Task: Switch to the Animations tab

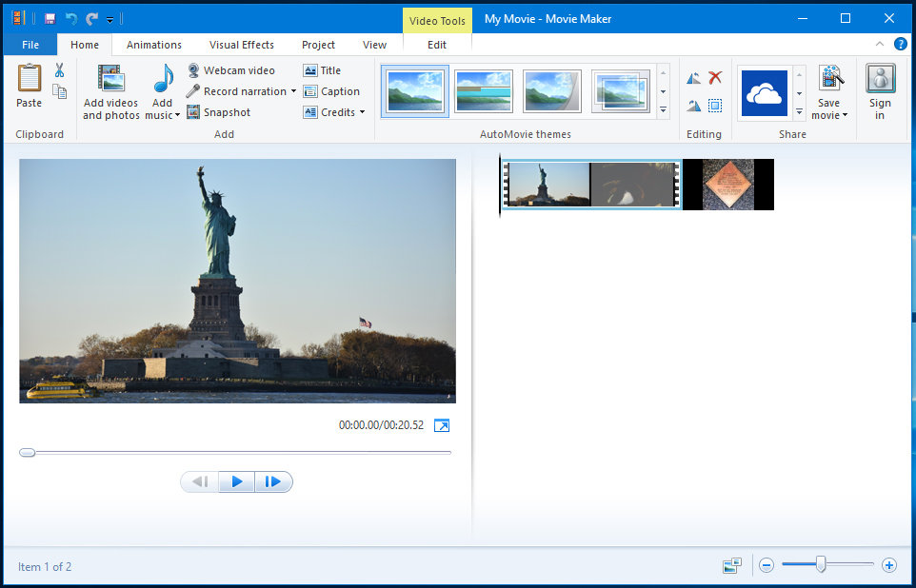Action: pyautogui.click(x=154, y=44)
